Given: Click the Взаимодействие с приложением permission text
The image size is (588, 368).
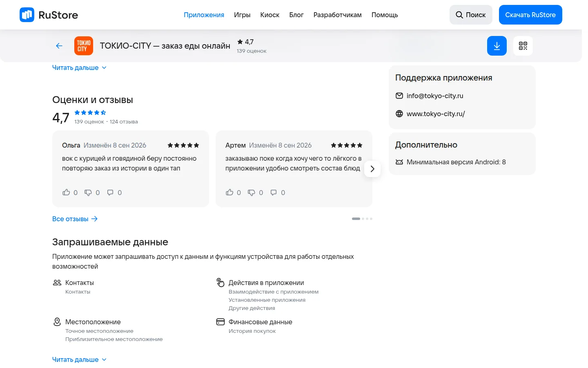Looking at the screenshot, I should 274,292.
